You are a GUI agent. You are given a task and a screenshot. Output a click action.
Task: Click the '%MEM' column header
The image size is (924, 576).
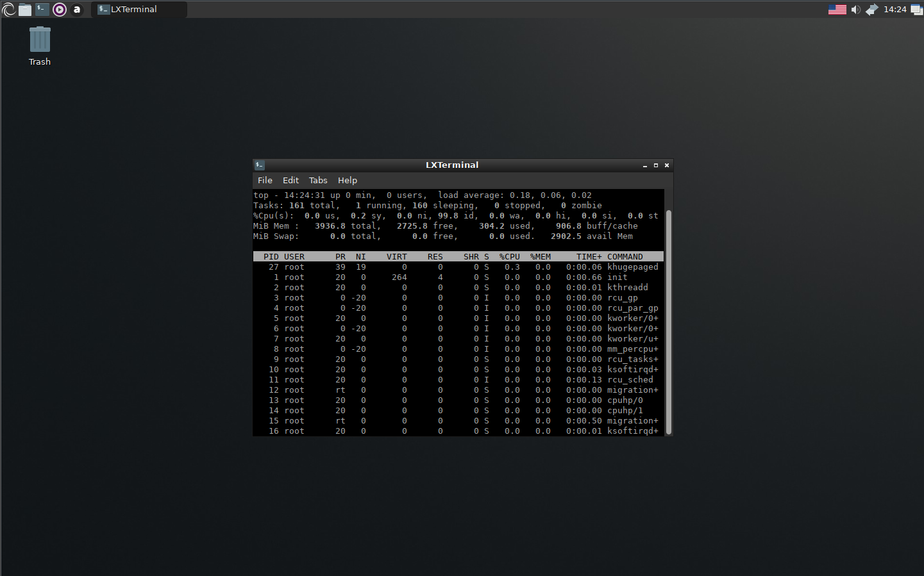pyautogui.click(x=541, y=257)
